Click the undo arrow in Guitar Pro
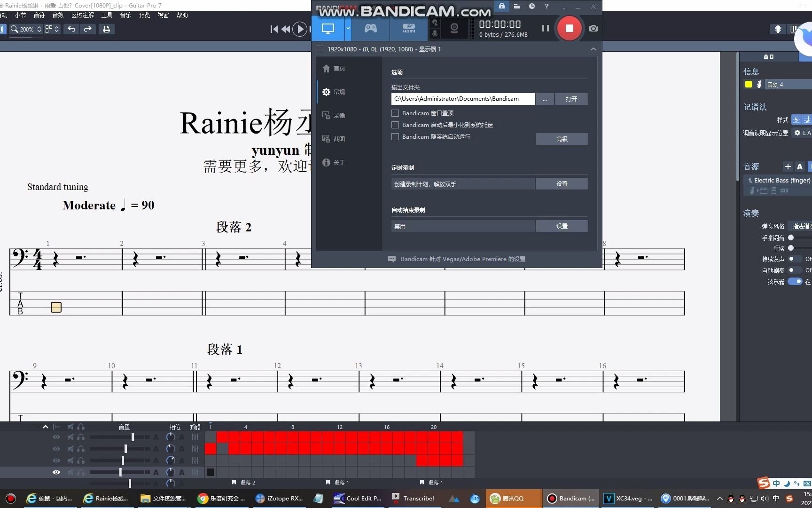The width and height of the screenshot is (812, 508). tap(71, 29)
